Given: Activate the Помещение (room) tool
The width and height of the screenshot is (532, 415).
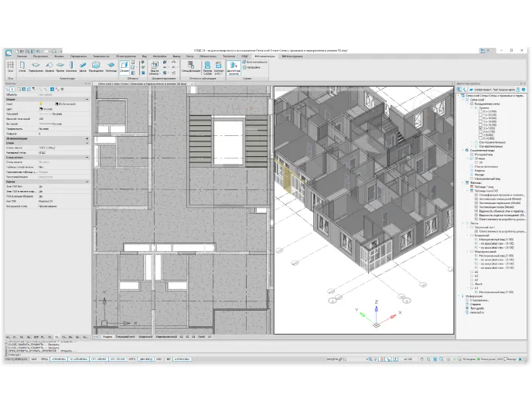Looking at the screenshot, I should (x=96, y=68).
